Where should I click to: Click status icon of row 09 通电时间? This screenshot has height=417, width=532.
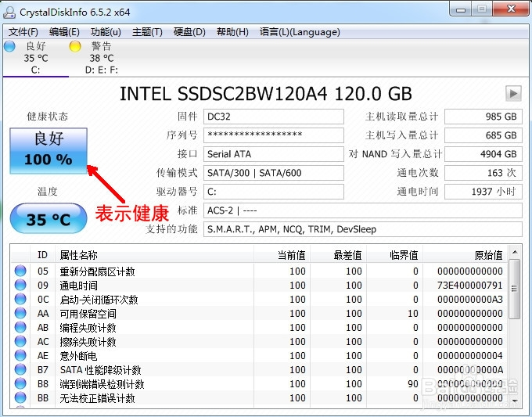[20, 285]
